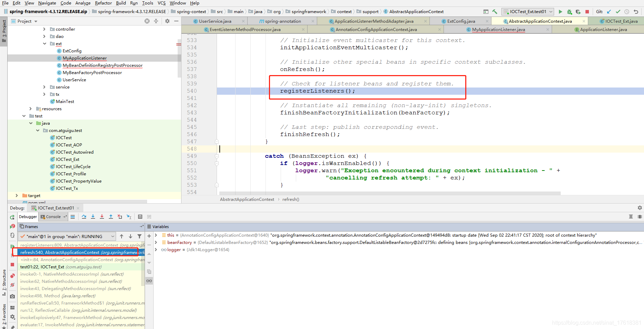Select the Debugger tab

pos(28,217)
